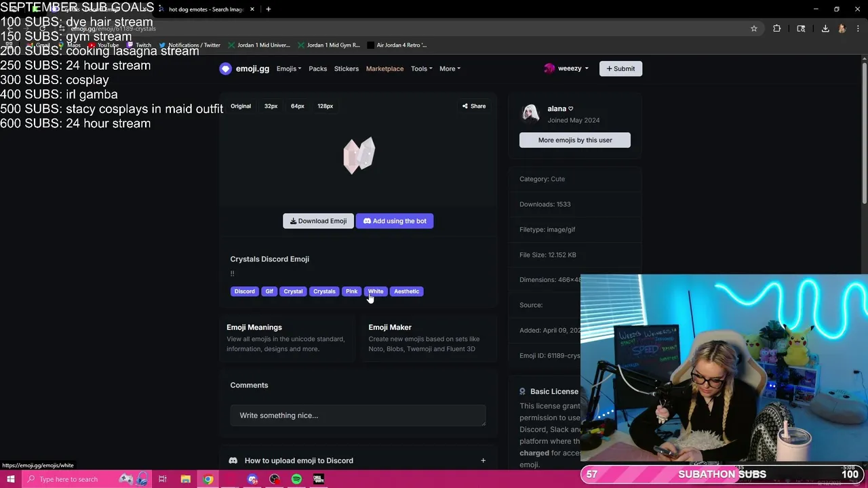
Task: Share this emoji
Action: click(x=474, y=106)
